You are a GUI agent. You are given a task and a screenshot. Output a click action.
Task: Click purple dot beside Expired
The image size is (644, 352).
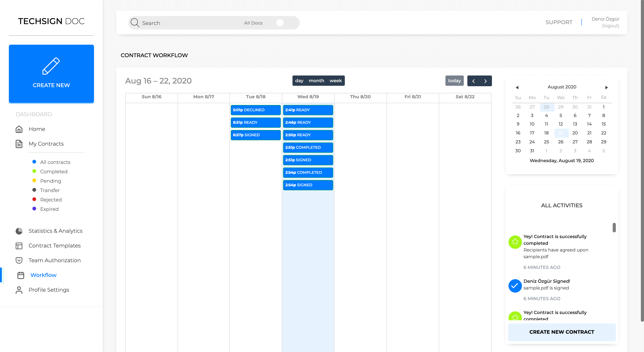(34, 209)
